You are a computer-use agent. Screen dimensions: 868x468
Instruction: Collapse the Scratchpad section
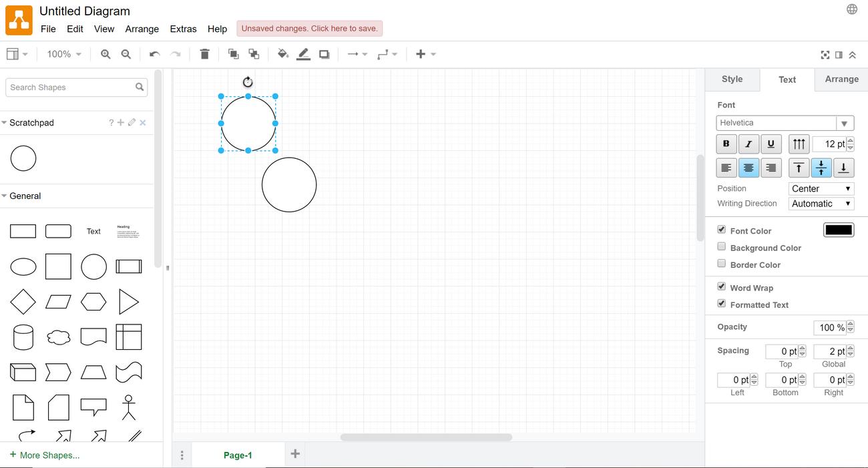click(x=4, y=122)
